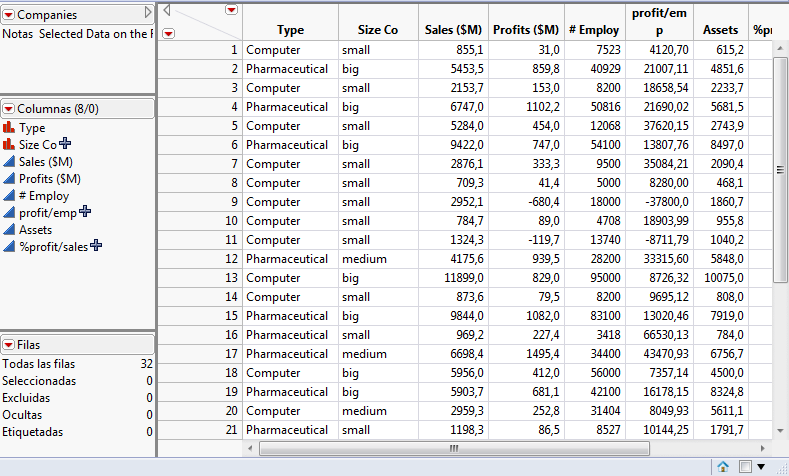Open the Filas red triangle menu
The width and height of the screenshot is (789, 476).
pos(9,344)
